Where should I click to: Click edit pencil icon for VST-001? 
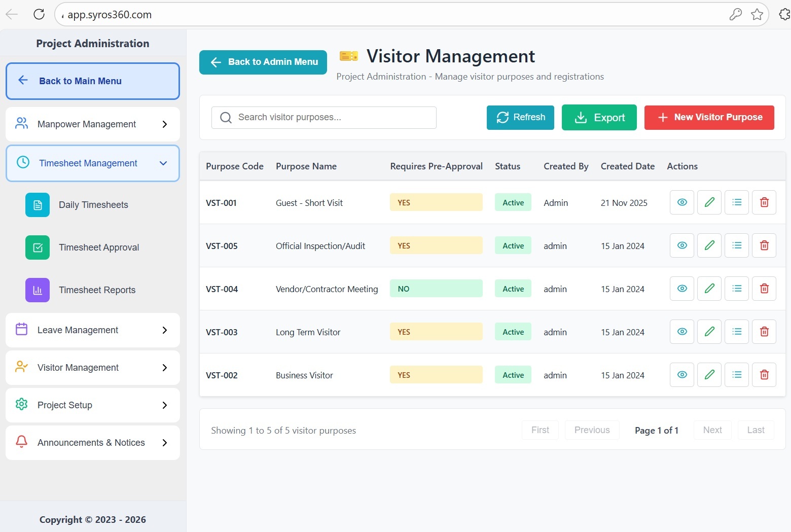coord(709,202)
